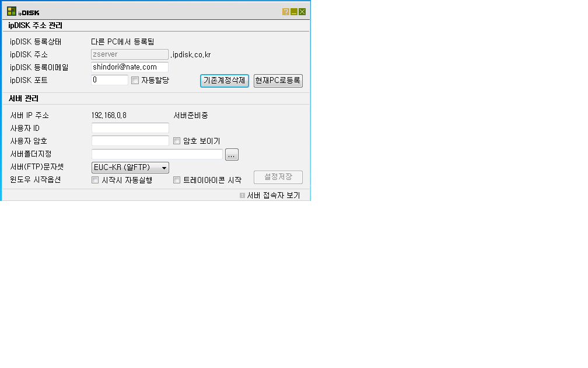
Task: Focus the 사용자 ID input field
Action: (x=130, y=128)
